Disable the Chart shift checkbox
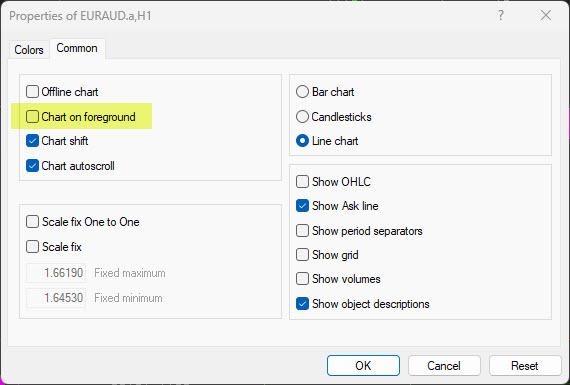The height and width of the screenshot is (385, 570). [x=32, y=141]
